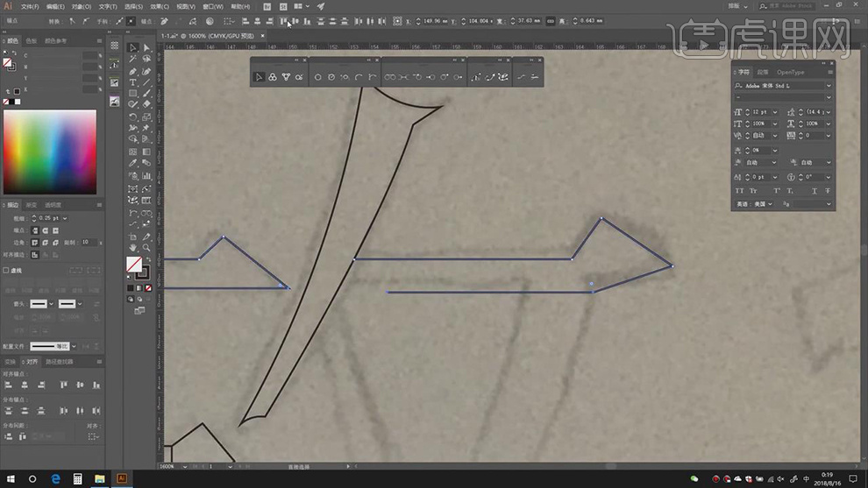The width and height of the screenshot is (868, 488).
Task: Open the 效果(C) menu
Action: point(159,6)
